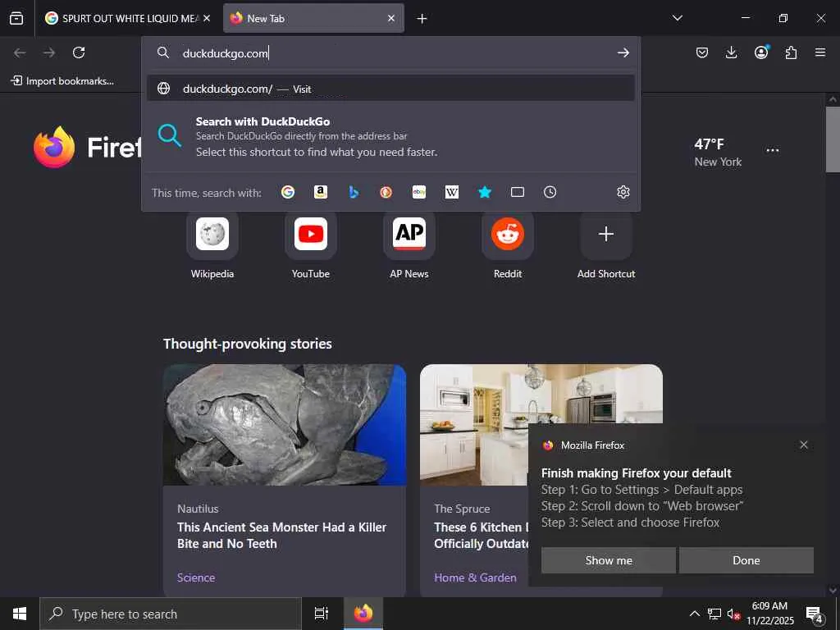This screenshot has height=630, width=840.
Task: Dismiss the Mozilla Firefox notification
Action: [x=804, y=445]
